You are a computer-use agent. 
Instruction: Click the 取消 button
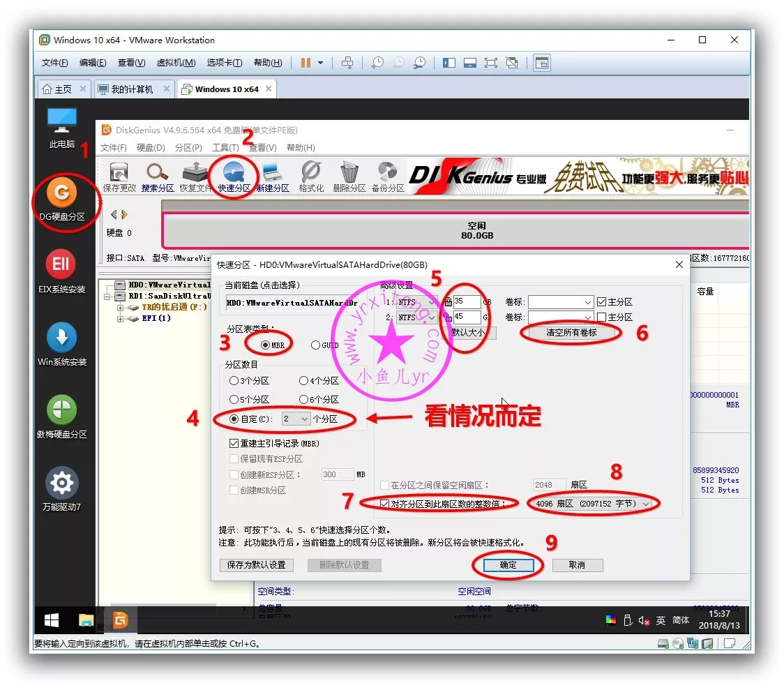[x=577, y=565]
